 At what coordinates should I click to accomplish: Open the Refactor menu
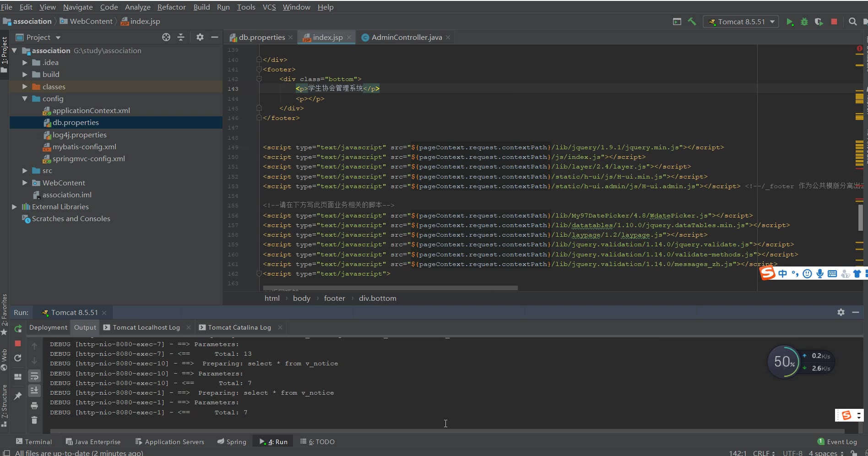(x=172, y=7)
